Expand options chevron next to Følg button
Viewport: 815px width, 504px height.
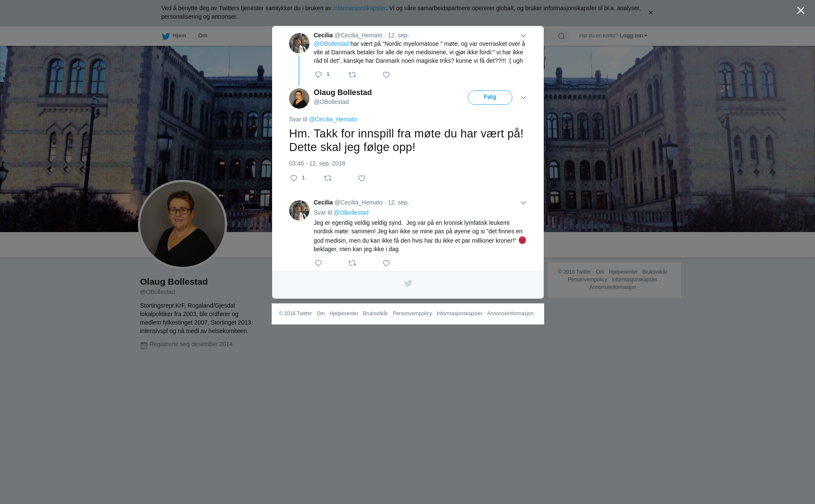[x=523, y=98]
